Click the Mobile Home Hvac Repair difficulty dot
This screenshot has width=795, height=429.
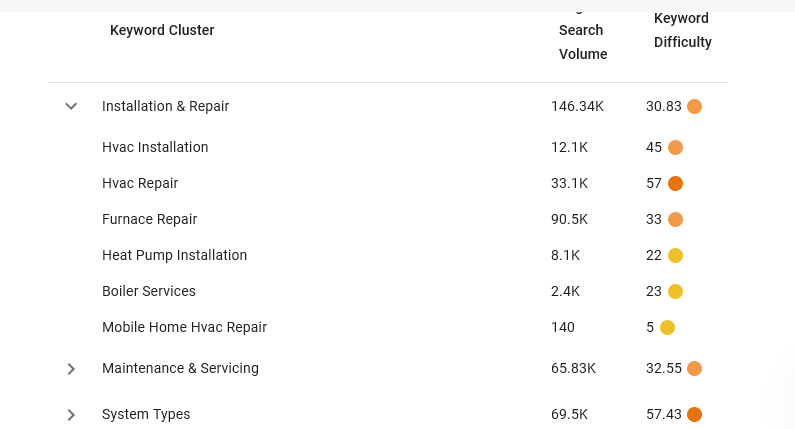(667, 328)
